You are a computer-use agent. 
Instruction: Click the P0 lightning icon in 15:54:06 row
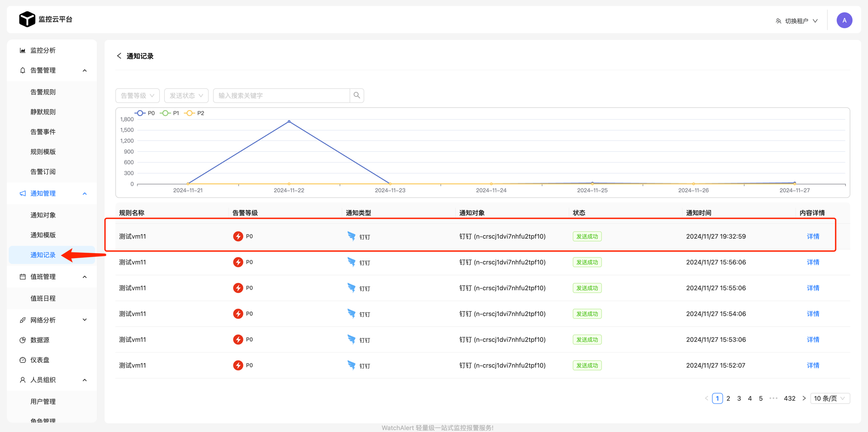pyautogui.click(x=238, y=314)
